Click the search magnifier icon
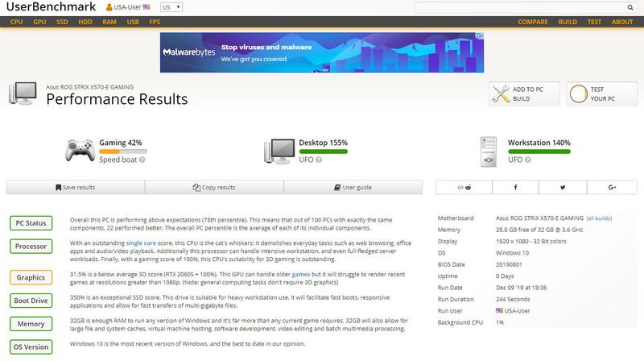 [x=630, y=7]
